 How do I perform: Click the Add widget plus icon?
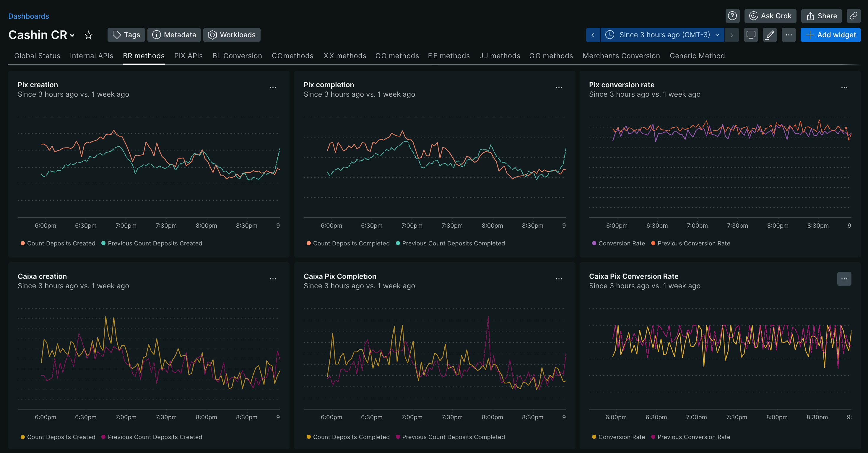(810, 35)
